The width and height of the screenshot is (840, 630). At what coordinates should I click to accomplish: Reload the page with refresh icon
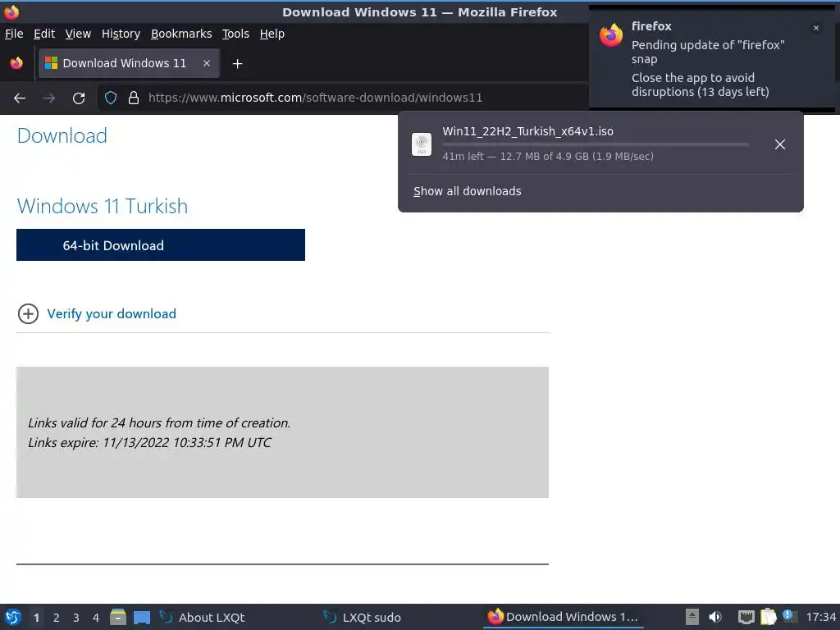click(x=79, y=98)
